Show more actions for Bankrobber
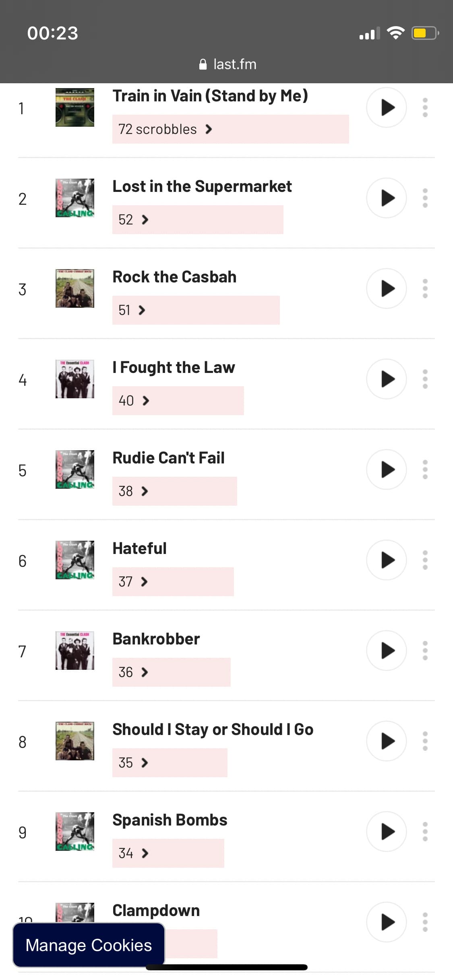The width and height of the screenshot is (453, 980). point(425,651)
